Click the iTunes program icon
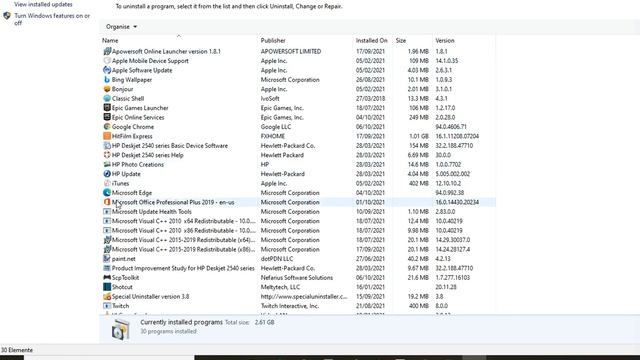This screenshot has height=360, width=640. click(107, 183)
